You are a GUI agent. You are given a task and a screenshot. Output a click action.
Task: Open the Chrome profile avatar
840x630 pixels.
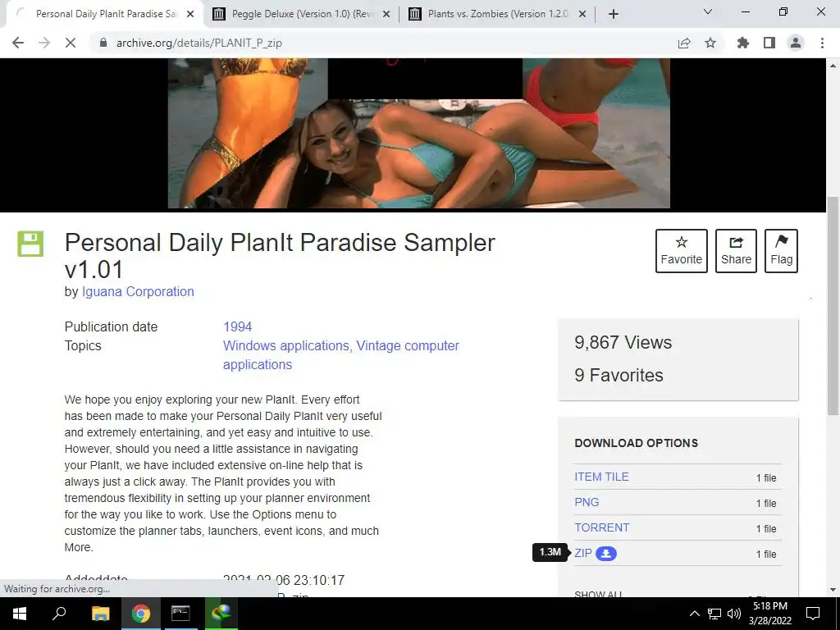pos(796,43)
